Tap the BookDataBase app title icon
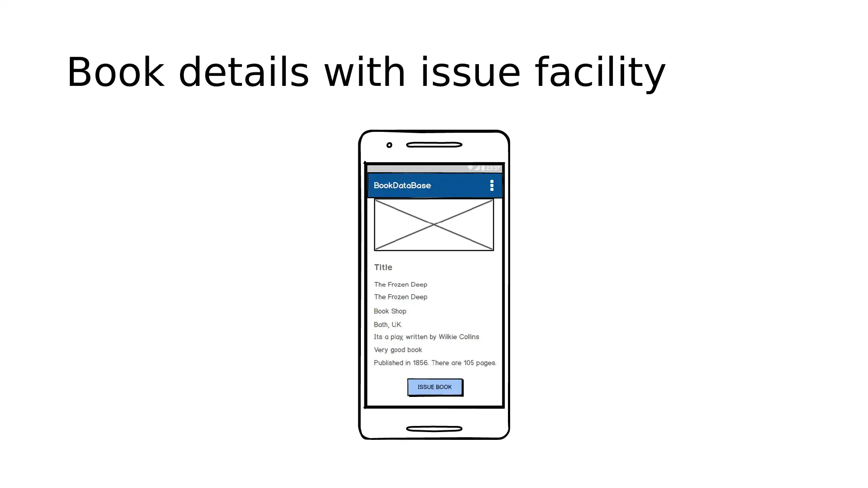Image resolution: width=868 pixels, height=488 pixels. (x=403, y=185)
